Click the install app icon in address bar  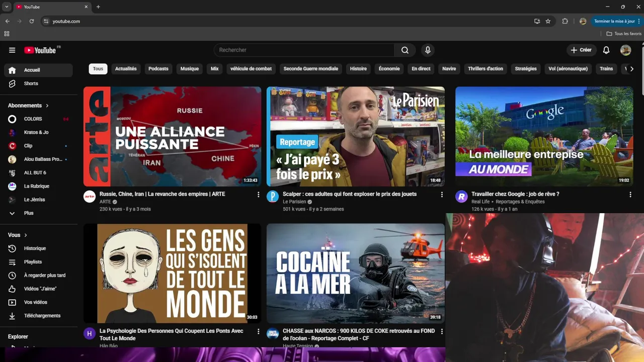(x=537, y=21)
